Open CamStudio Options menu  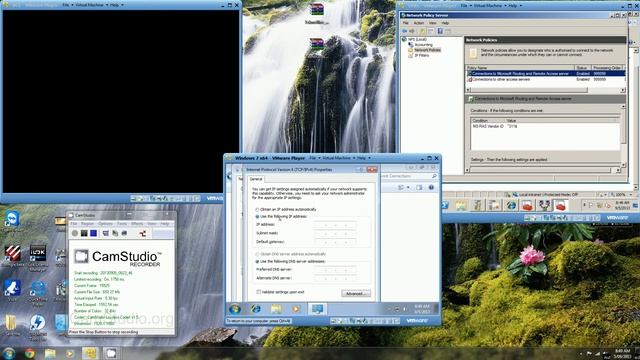point(105,224)
